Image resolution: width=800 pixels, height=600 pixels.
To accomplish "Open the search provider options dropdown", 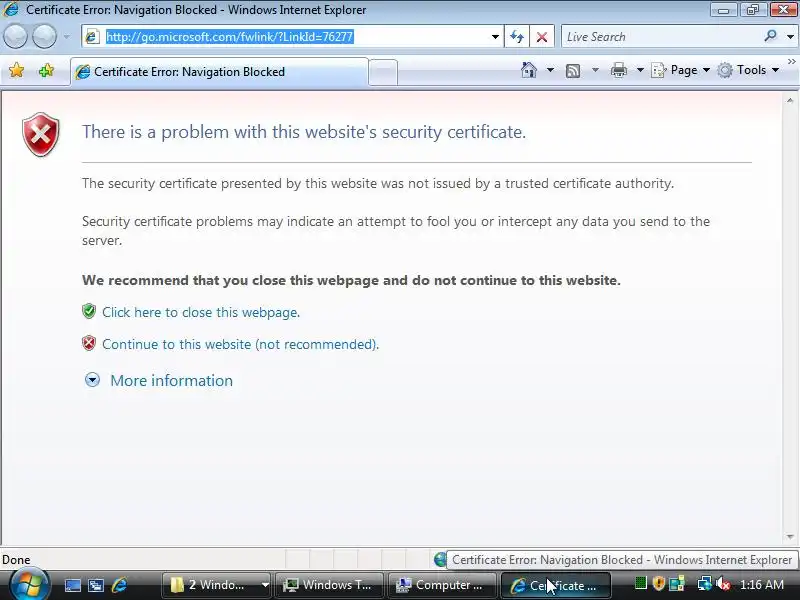I will click(790, 37).
